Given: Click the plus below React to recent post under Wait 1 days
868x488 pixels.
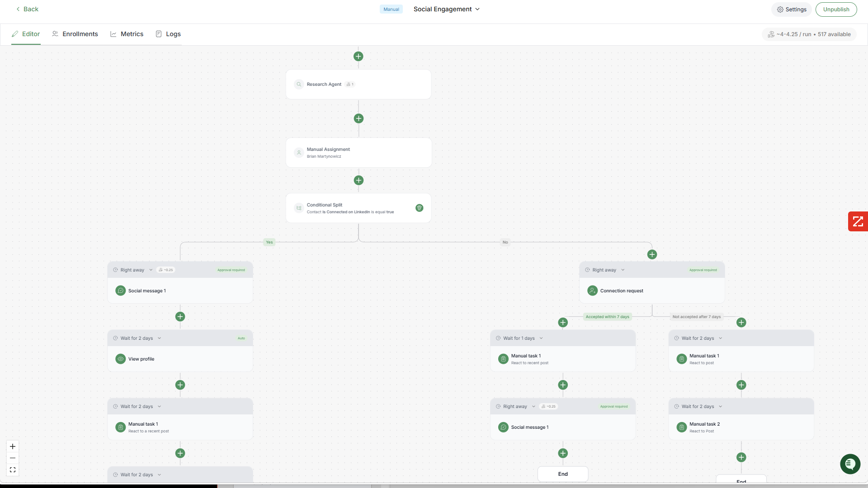Looking at the screenshot, I should coord(563,385).
